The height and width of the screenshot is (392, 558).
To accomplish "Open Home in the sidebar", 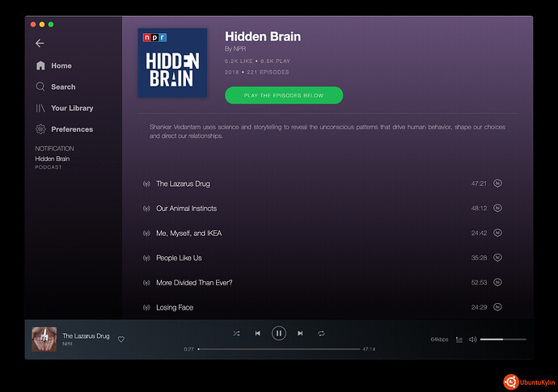I will point(61,66).
